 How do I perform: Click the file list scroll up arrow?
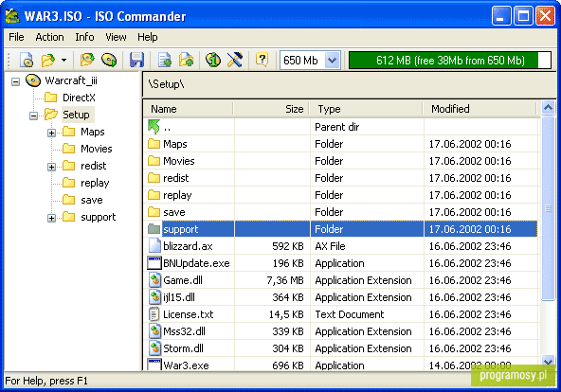548,108
